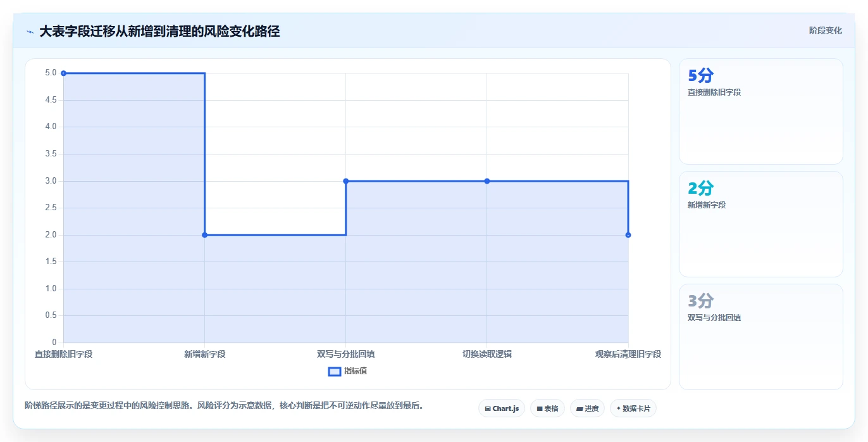Click the 2分 score value text

pos(700,188)
